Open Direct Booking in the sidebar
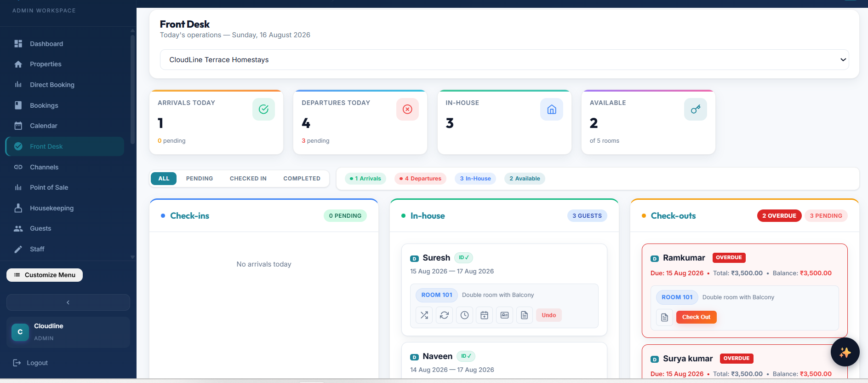 coord(65,85)
